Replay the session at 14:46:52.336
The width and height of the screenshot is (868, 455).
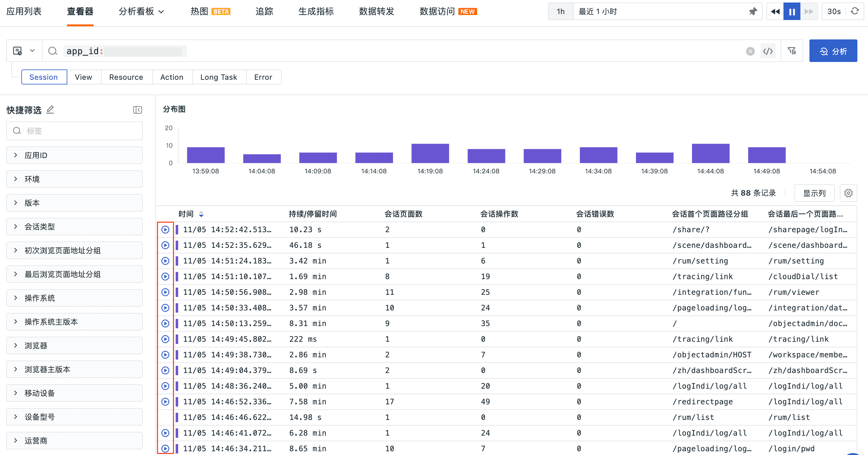point(165,402)
